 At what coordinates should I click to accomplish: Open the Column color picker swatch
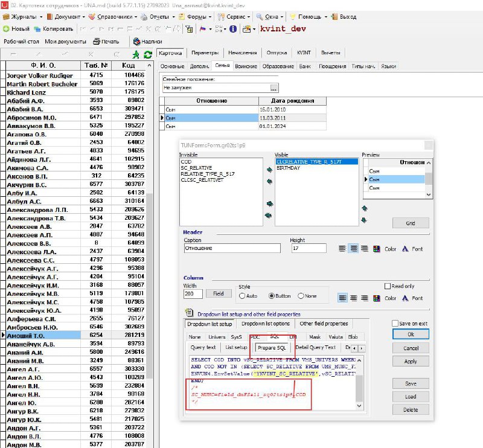[x=376, y=298]
